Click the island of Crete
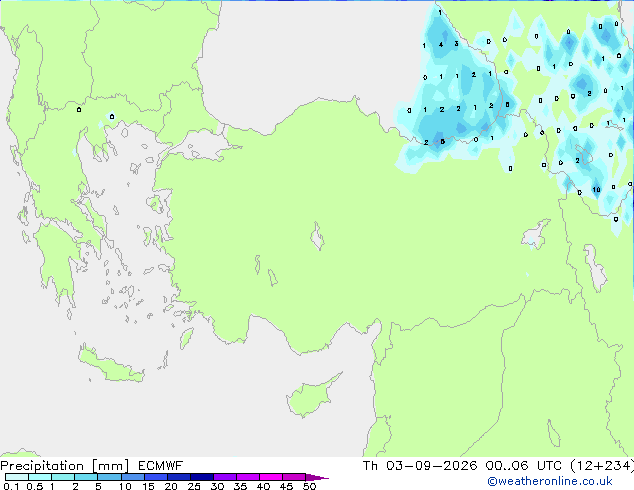Image resolution: width=634 pixels, height=490 pixels. [x=111, y=366]
